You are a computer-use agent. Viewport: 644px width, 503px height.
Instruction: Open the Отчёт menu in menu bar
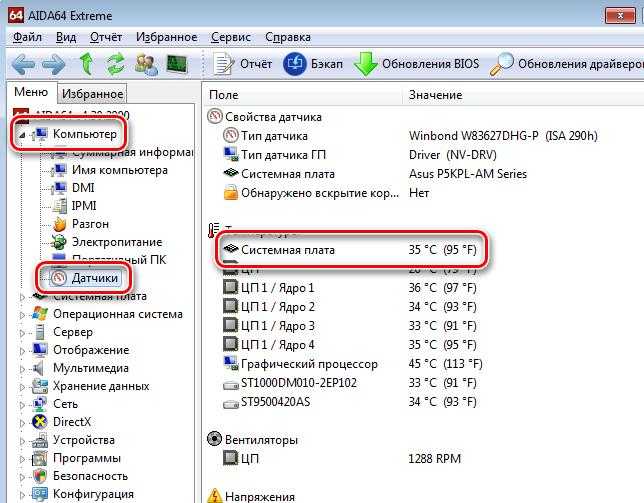click(x=106, y=37)
